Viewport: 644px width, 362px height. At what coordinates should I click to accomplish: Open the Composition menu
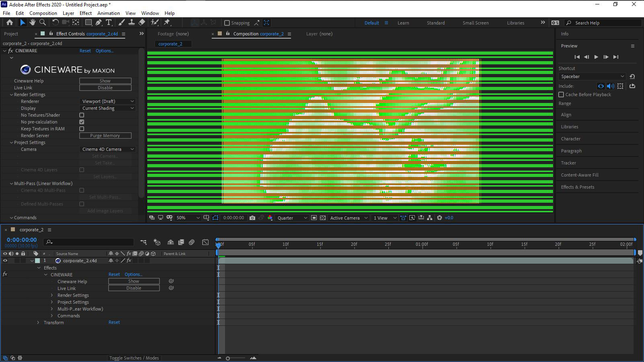(x=43, y=13)
